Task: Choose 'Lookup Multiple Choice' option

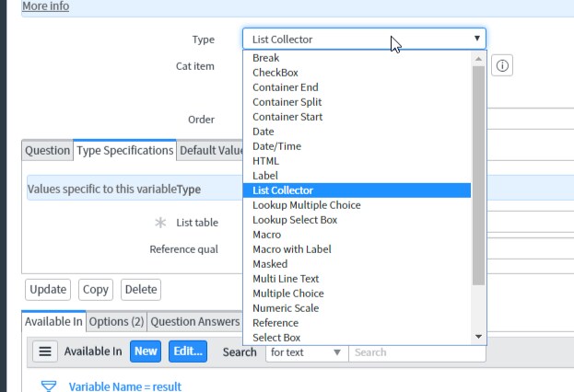Action: (307, 205)
